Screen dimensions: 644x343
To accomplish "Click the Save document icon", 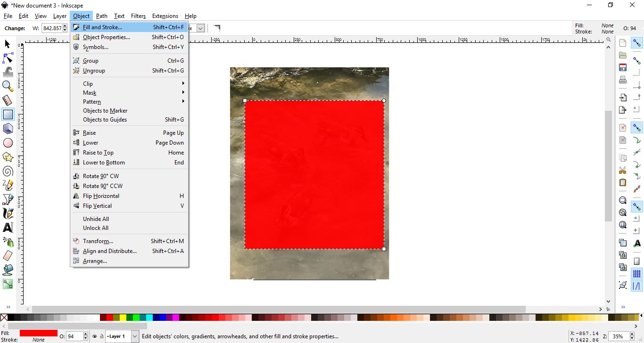I will [622, 67].
